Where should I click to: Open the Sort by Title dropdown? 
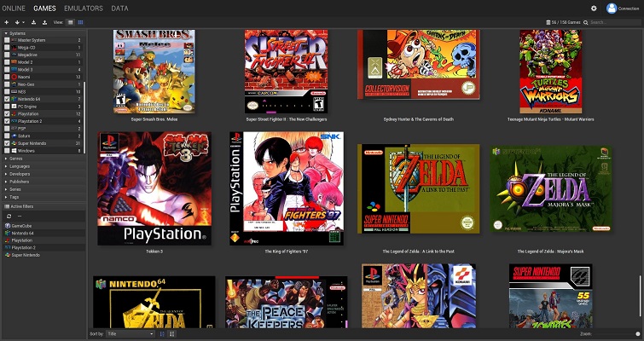pyautogui.click(x=131, y=334)
